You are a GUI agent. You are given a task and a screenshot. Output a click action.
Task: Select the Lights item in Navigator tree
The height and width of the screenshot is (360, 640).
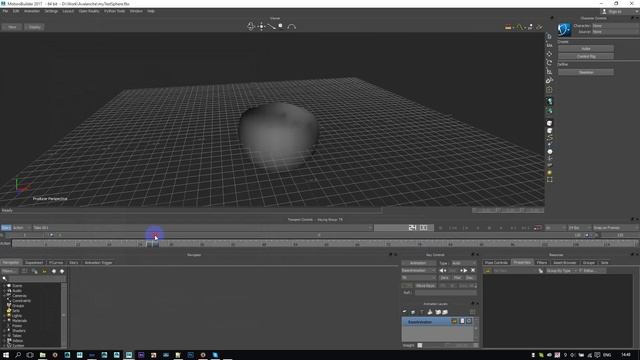[x=17, y=316]
